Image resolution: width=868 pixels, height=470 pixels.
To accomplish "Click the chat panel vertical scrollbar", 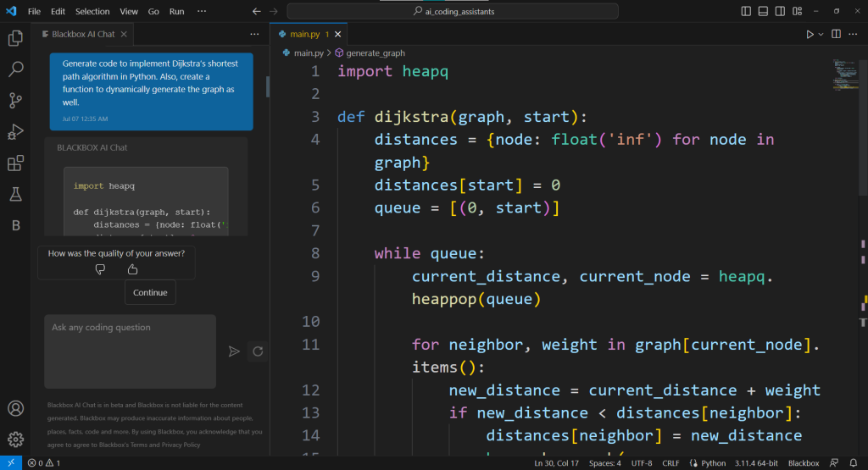I will click(x=268, y=86).
